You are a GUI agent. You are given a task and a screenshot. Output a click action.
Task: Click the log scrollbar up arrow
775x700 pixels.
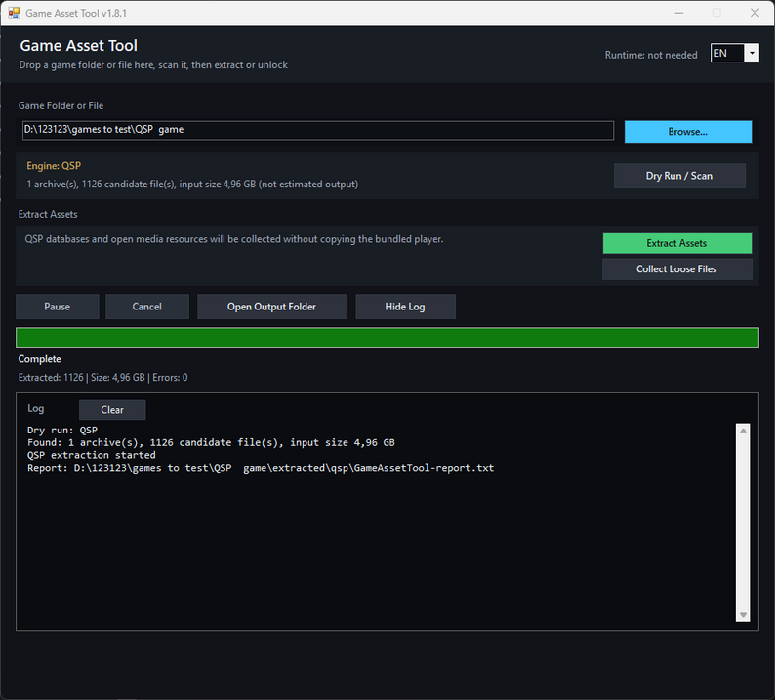click(x=743, y=431)
